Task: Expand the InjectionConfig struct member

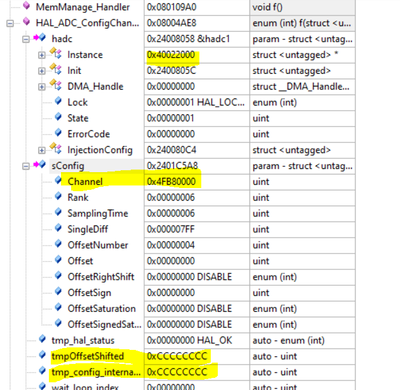Action: 42,150
